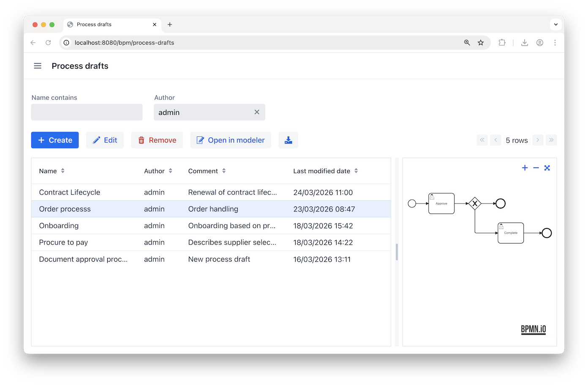Focus the Name contains filter field
This screenshot has width=588, height=385.
click(87, 112)
